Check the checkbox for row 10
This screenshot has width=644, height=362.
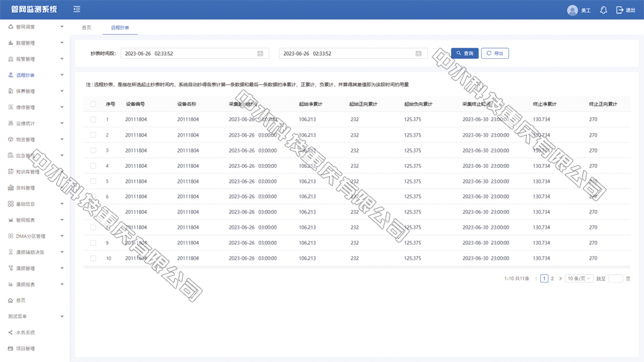pos(93,258)
